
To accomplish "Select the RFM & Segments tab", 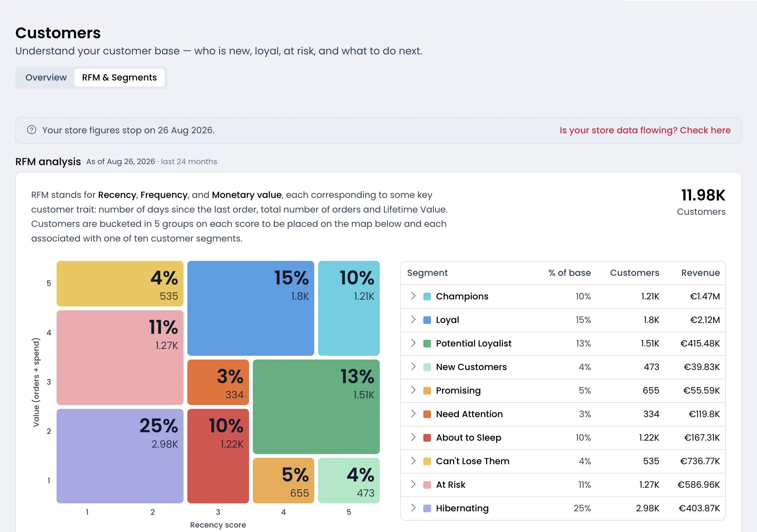I will click(119, 78).
